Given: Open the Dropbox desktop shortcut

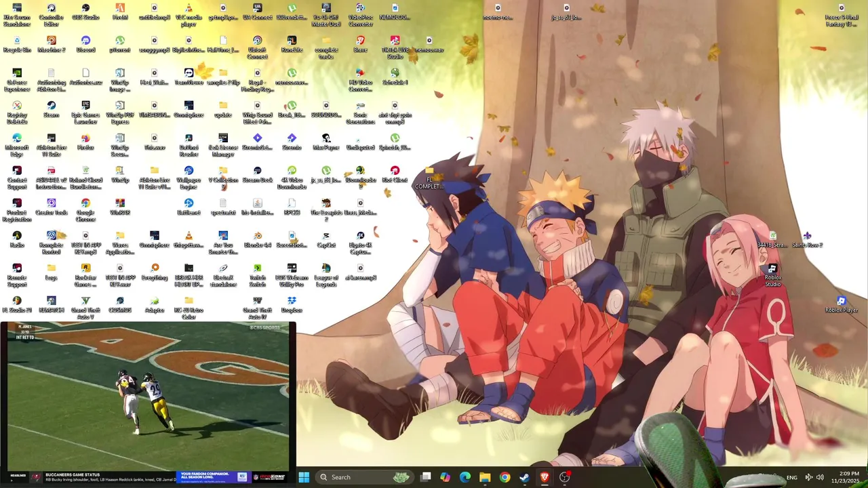Looking at the screenshot, I should pos(292,305).
